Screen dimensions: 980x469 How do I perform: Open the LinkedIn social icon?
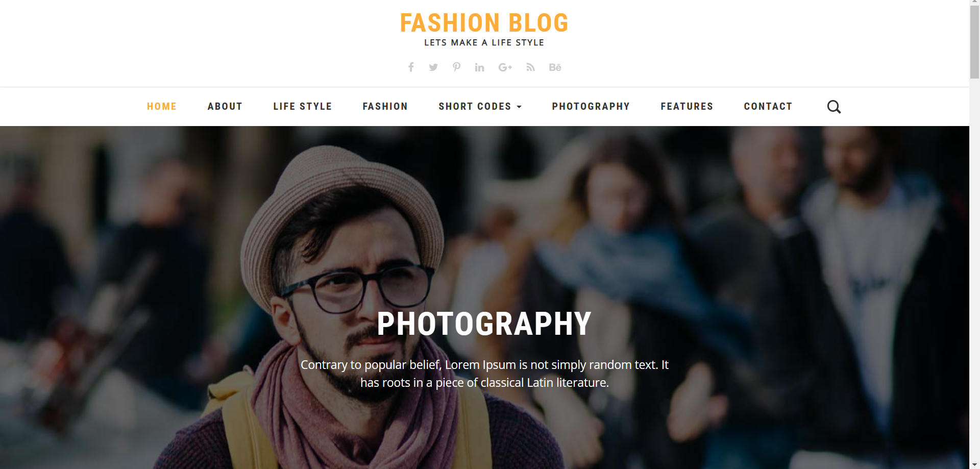pos(479,67)
